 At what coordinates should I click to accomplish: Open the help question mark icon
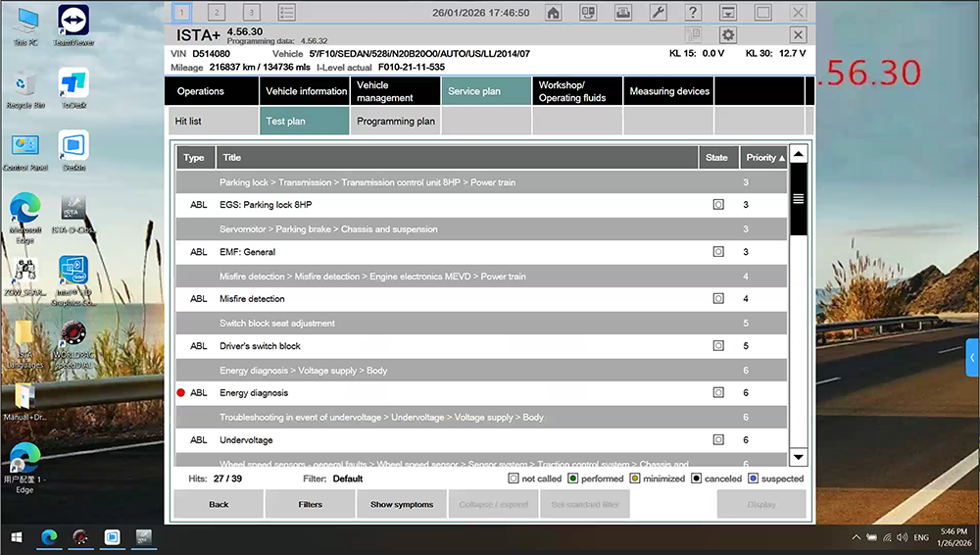click(x=693, y=13)
